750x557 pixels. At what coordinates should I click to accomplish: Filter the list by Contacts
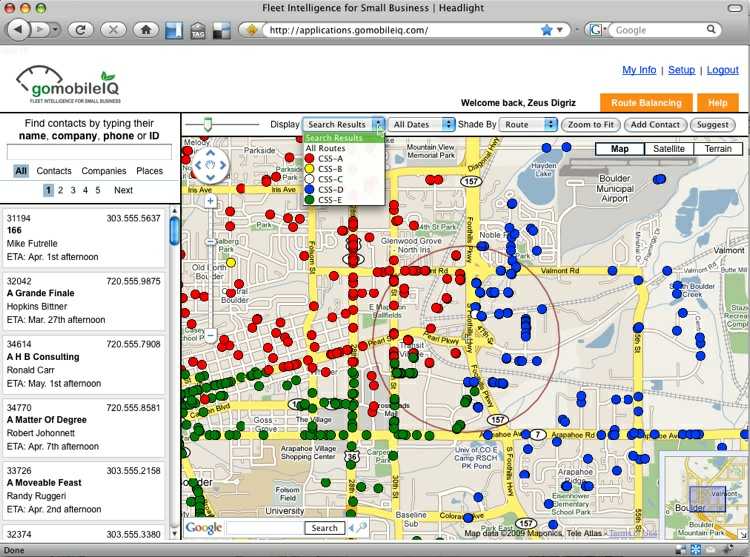click(x=54, y=171)
